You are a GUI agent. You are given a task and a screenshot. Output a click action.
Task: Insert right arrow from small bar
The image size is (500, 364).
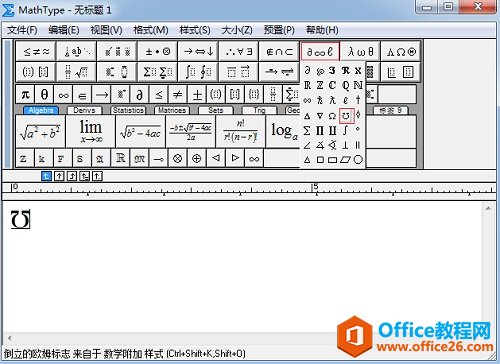pyautogui.click(x=102, y=95)
